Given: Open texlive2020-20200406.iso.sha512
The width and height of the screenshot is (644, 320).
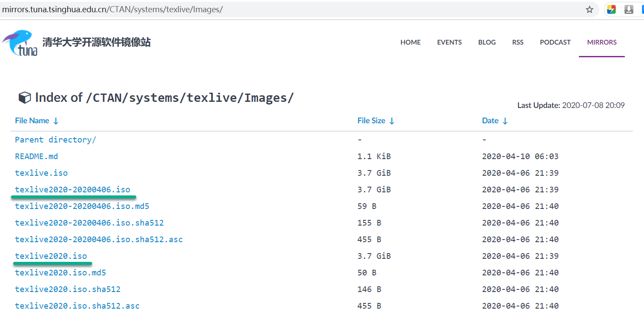Looking at the screenshot, I should (x=89, y=223).
